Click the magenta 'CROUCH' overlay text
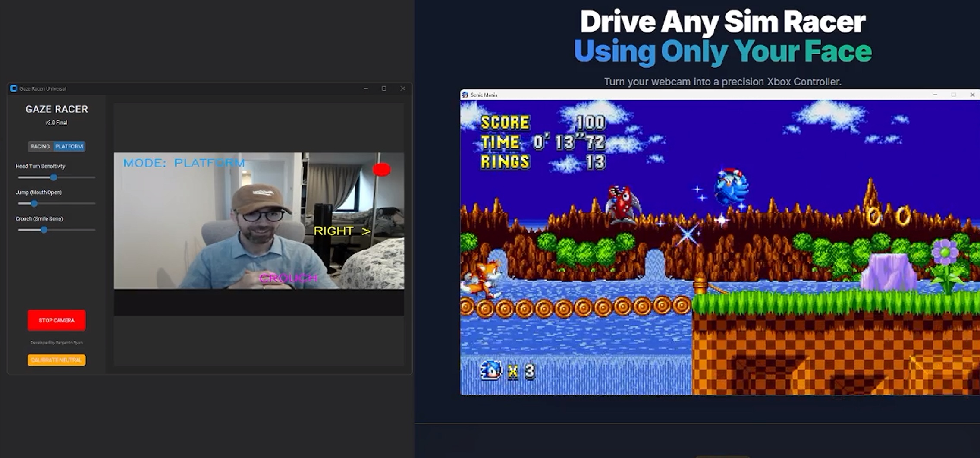Viewport: 980px width, 458px height. point(288,278)
